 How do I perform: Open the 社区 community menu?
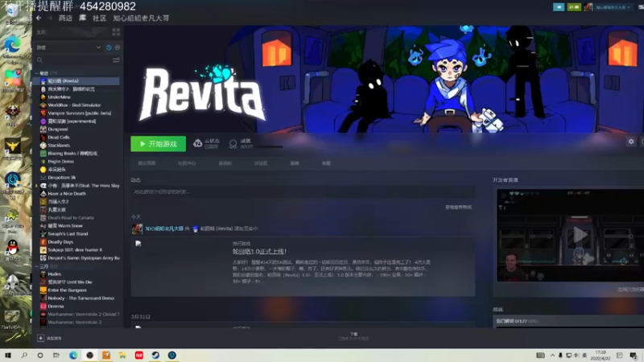pos(99,18)
